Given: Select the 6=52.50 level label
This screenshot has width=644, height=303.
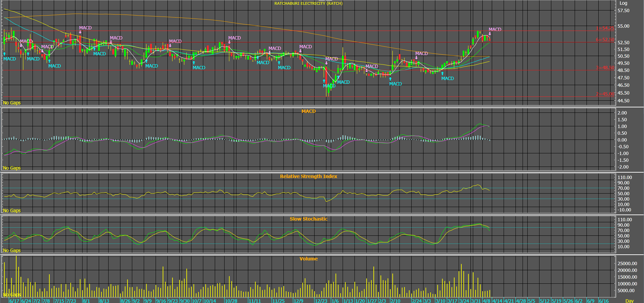Looking at the screenshot, I should pos(605,40).
